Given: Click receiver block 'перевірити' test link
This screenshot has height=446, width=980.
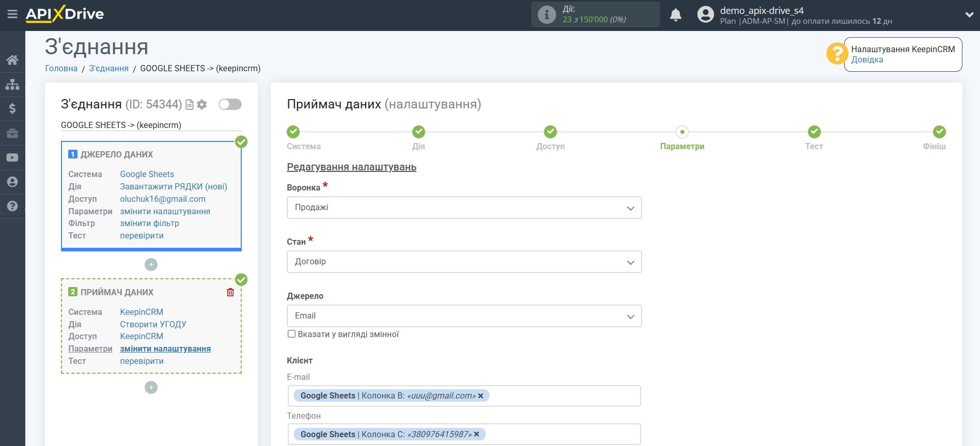Looking at the screenshot, I should 142,361.
